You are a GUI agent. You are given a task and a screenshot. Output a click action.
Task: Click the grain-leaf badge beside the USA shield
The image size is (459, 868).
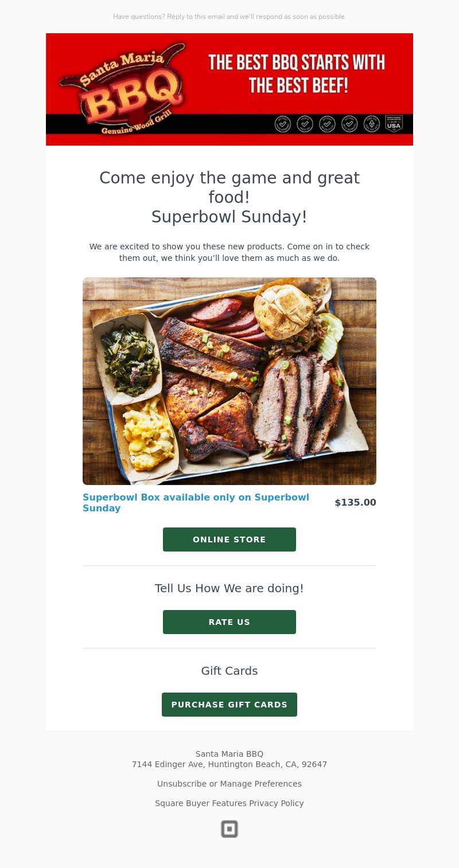[372, 124]
